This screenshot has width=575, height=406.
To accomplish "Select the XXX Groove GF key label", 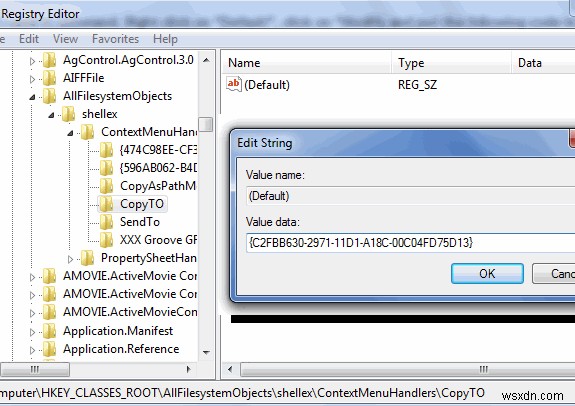I will [158, 240].
